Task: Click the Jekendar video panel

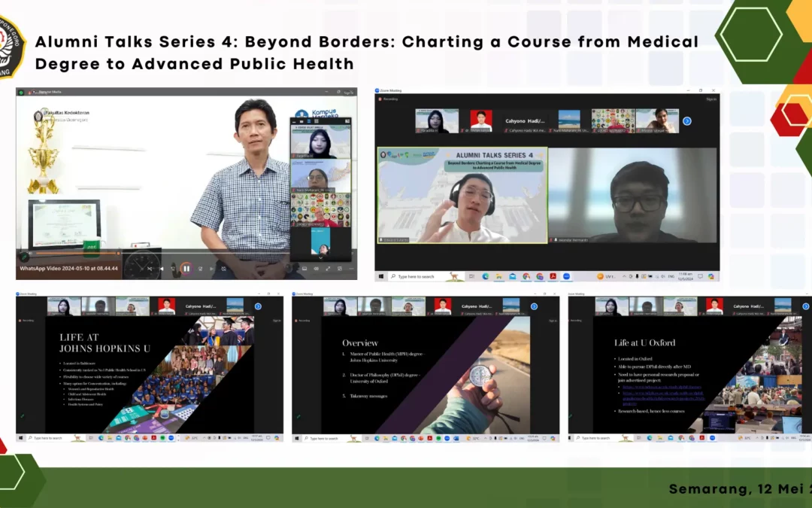Action: tap(632, 195)
